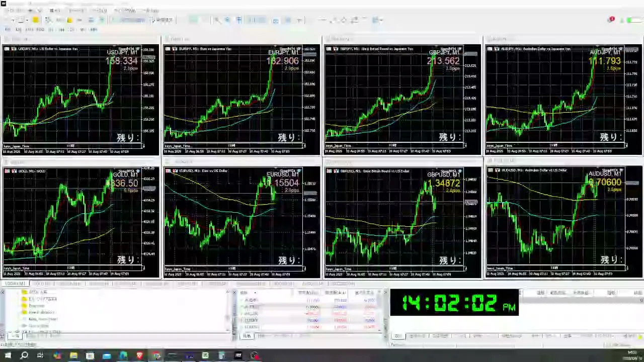This screenshot has height=362, width=644.
Task: Select the H1 timeframe button
Action: (51, 30)
